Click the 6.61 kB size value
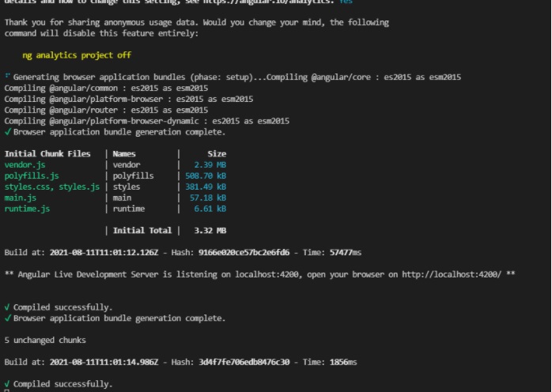The width and height of the screenshot is (552, 392). pyautogui.click(x=210, y=209)
